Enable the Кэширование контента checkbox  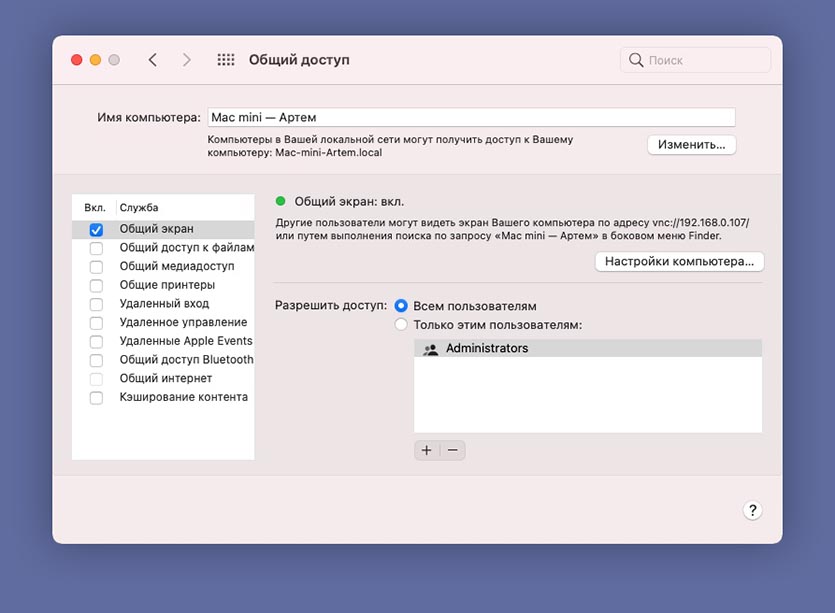(x=96, y=398)
